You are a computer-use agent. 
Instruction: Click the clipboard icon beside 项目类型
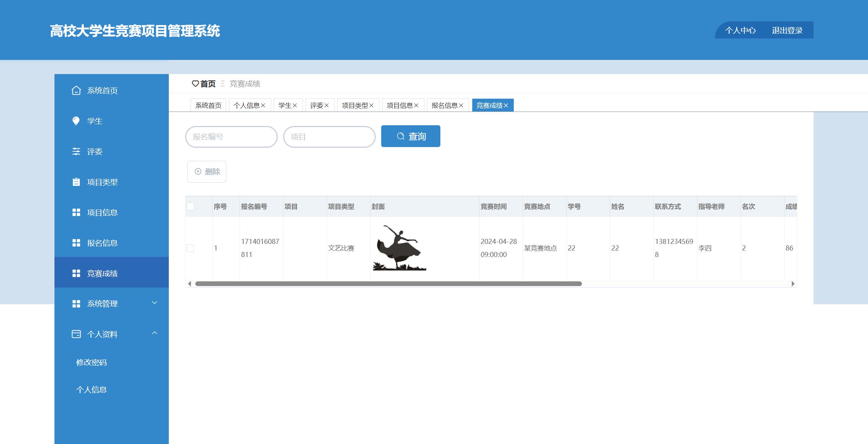(76, 182)
